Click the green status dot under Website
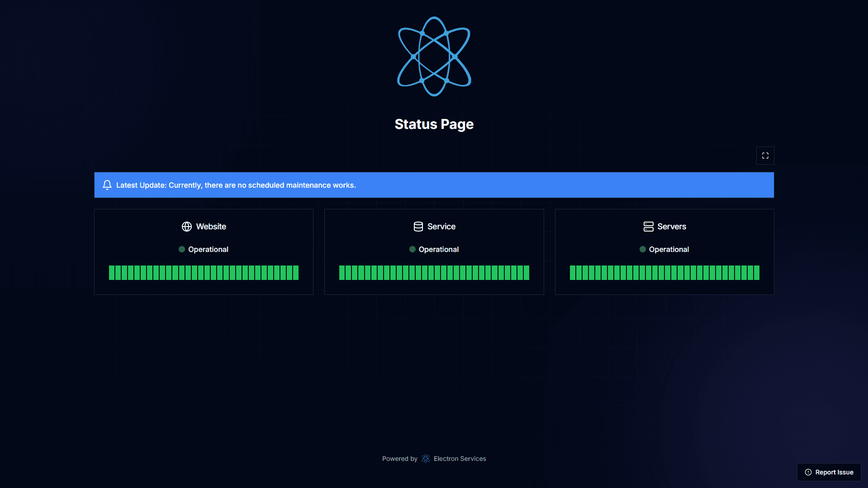The height and width of the screenshot is (488, 868). (x=182, y=249)
